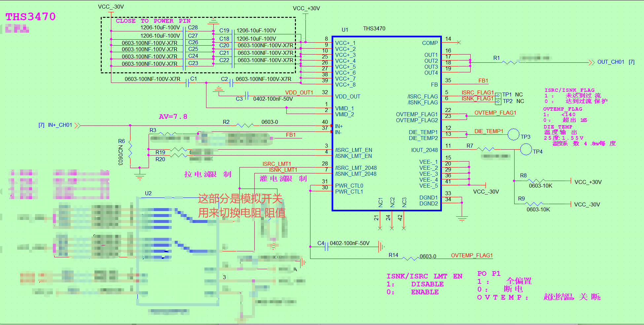Select the VCC_+30V power label above U1
The height and width of the screenshot is (325, 644).
tap(306, 8)
